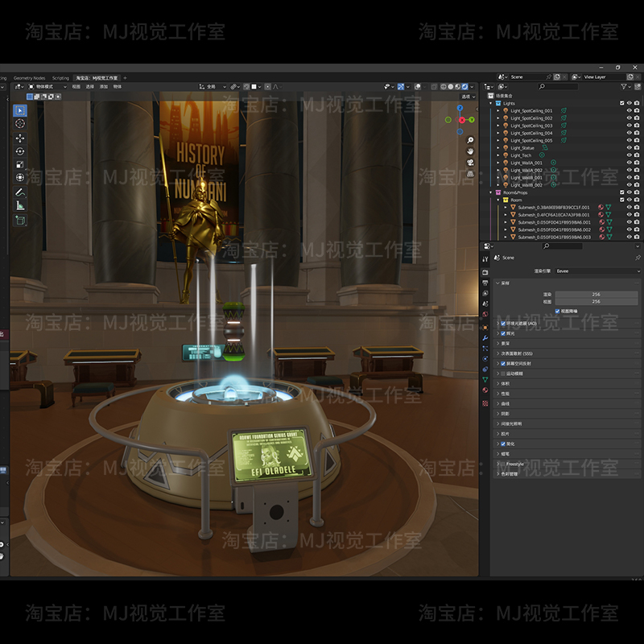The width and height of the screenshot is (644, 644).
Task: Open the Object properties tab
Action: click(485, 328)
